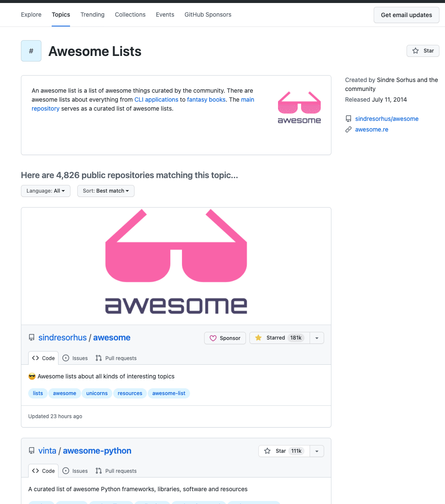Viewport: 445px width, 504px height.
Task: Click the heart Sponsor button
Action: click(x=225, y=338)
